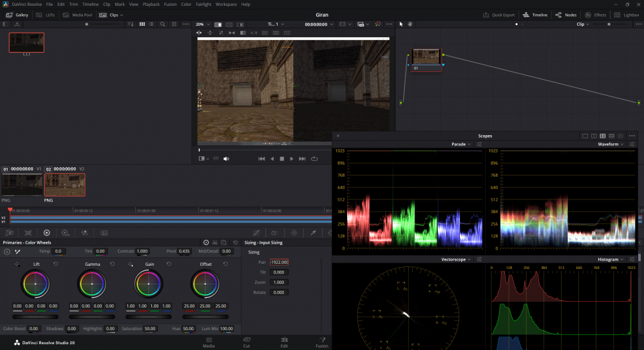Play the viewer forward

[292, 159]
